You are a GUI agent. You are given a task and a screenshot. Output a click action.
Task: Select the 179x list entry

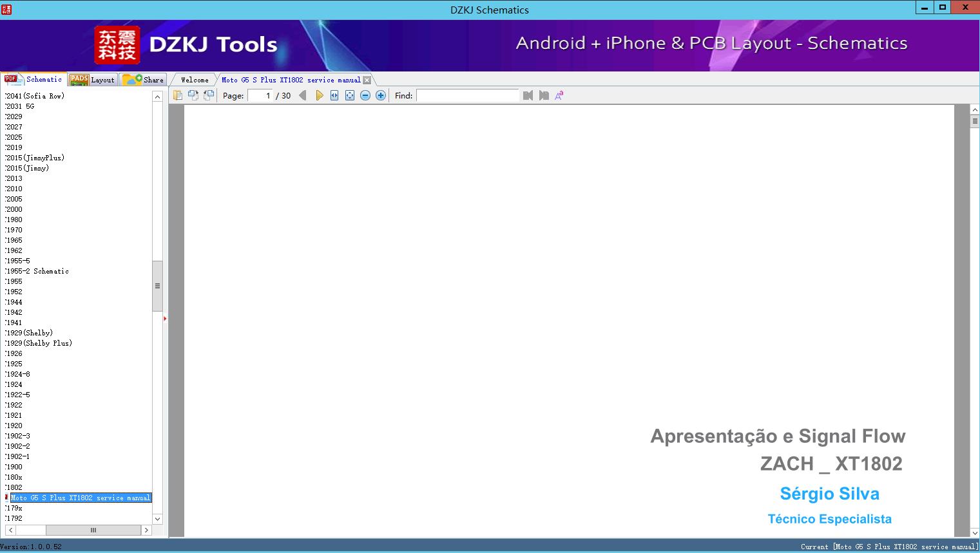(14, 508)
